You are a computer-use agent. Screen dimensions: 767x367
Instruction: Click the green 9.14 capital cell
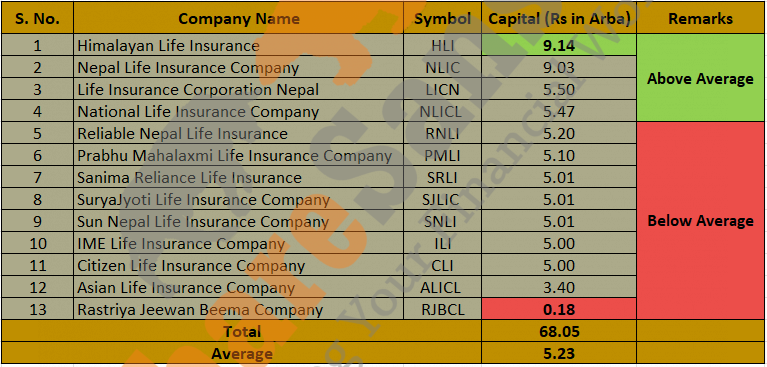[559, 46]
